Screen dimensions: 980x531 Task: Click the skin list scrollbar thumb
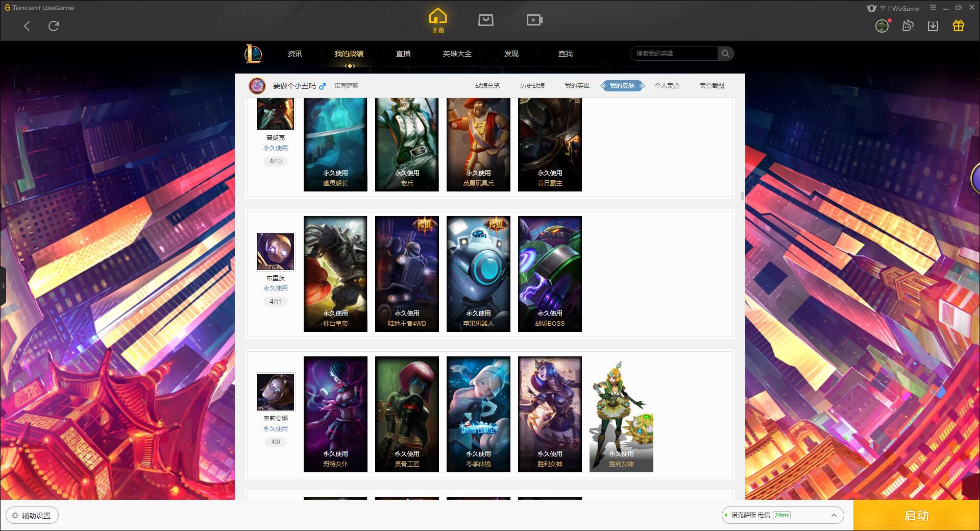742,196
